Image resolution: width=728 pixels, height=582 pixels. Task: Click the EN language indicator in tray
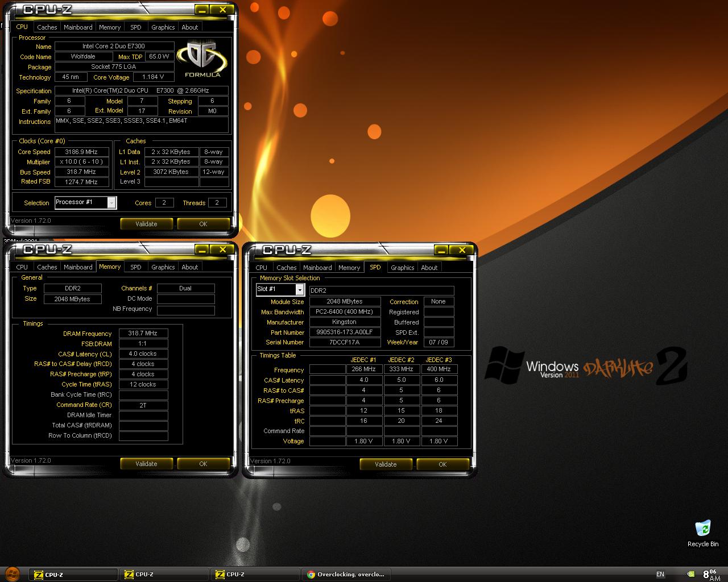click(660, 574)
